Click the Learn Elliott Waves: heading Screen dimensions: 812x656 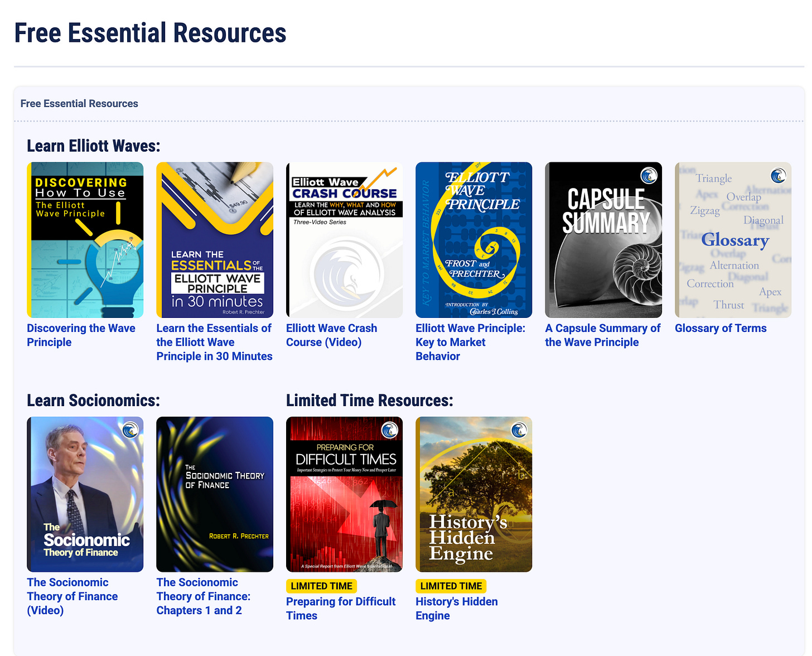(x=94, y=146)
